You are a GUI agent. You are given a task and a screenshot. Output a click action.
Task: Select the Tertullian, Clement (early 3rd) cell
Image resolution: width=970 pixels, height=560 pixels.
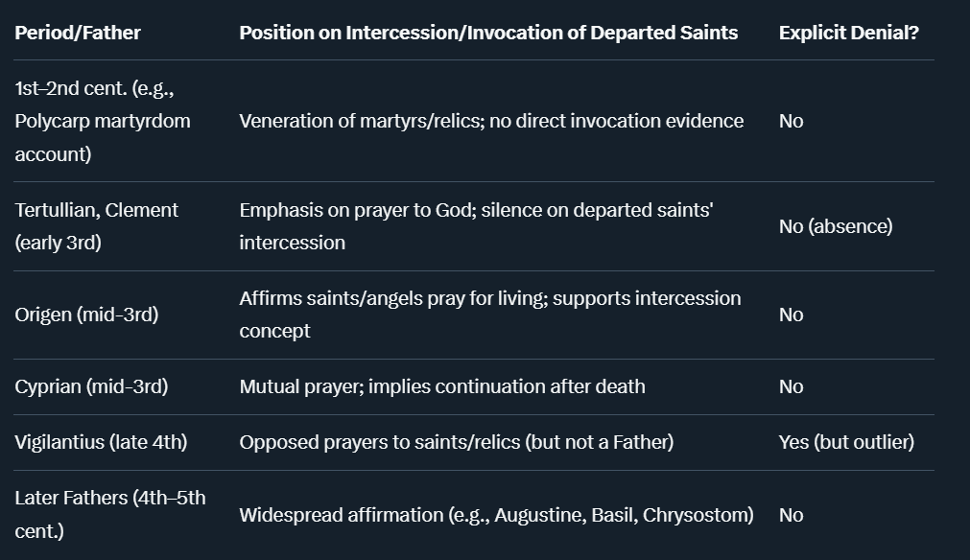97,226
